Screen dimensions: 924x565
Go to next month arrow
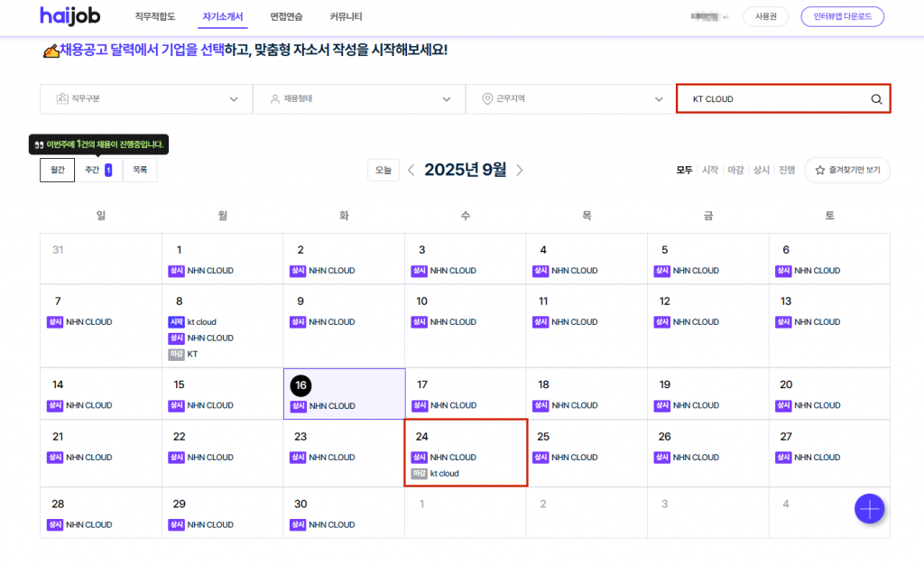(519, 170)
